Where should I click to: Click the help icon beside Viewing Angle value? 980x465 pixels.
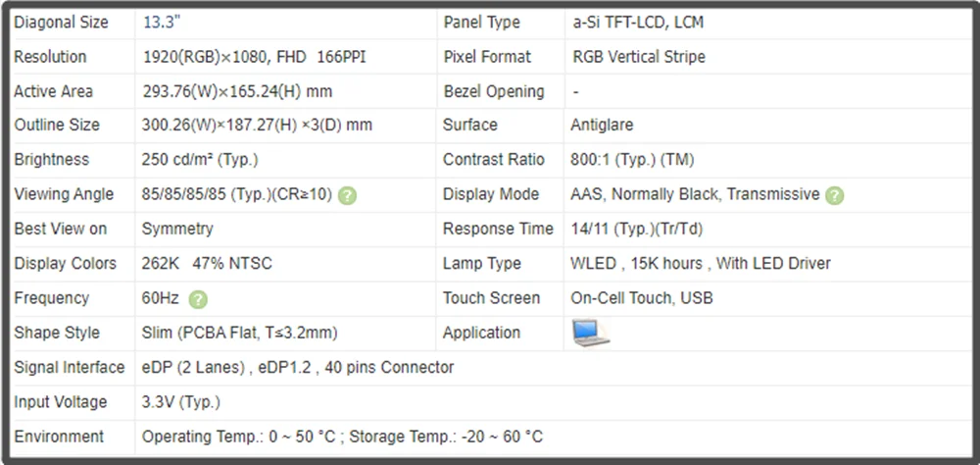pyautogui.click(x=347, y=195)
